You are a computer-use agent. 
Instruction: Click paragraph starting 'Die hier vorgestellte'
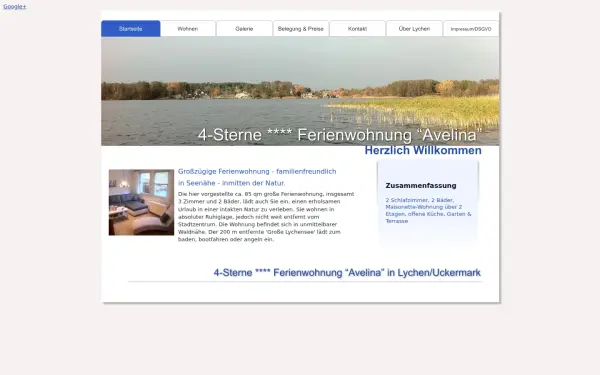(266, 217)
